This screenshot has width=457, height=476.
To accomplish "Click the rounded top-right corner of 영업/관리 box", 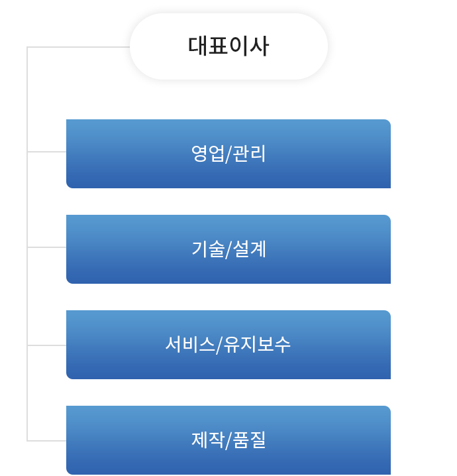I will coord(388,122).
